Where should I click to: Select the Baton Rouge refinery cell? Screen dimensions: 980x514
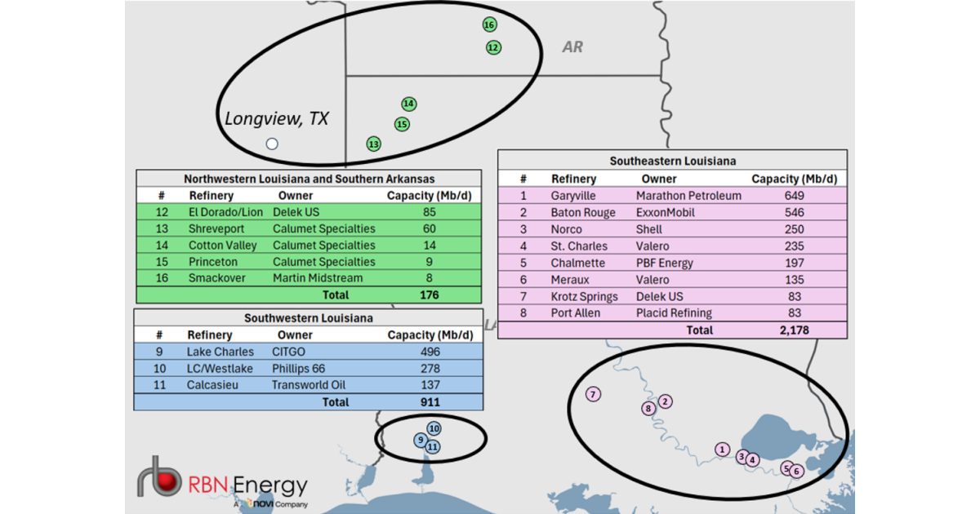click(582, 212)
